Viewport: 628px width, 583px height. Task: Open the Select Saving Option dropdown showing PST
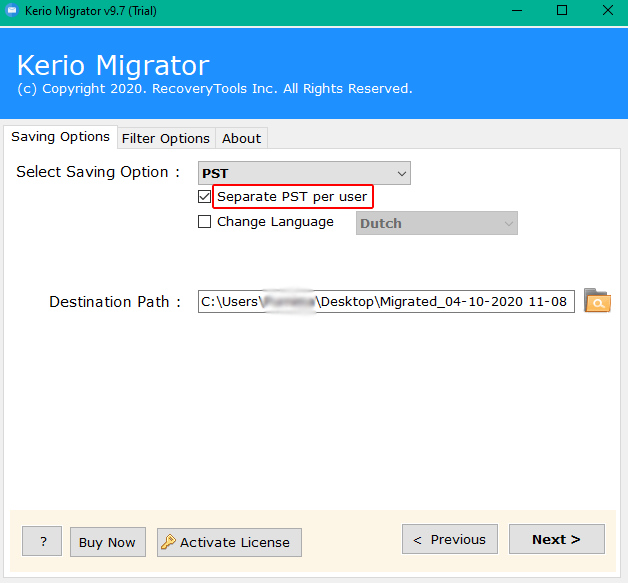click(x=304, y=173)
